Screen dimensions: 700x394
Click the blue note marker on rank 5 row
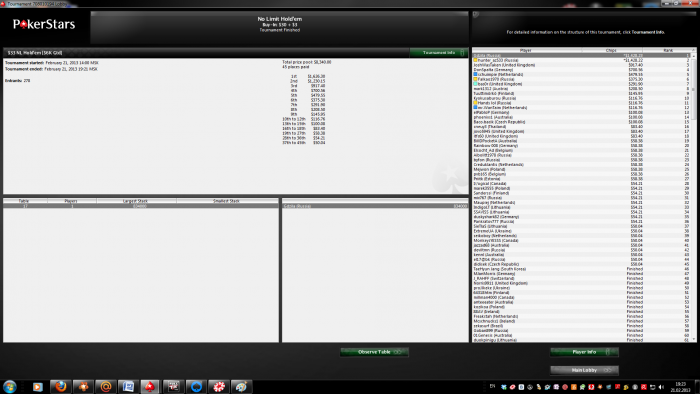475,75
